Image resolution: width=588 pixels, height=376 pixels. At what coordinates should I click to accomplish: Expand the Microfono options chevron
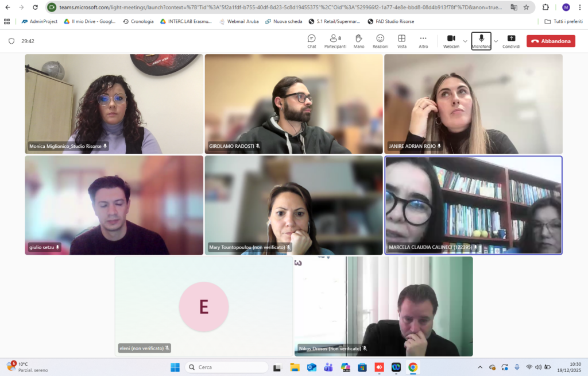tap(496, 41)
